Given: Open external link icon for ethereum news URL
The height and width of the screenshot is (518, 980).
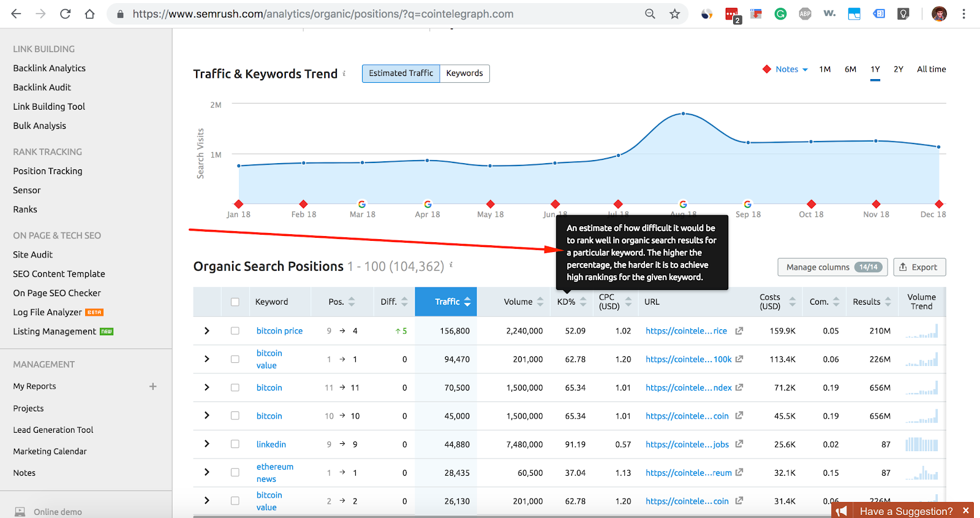Looking at the screenshot, I should (x=739, y=472).
